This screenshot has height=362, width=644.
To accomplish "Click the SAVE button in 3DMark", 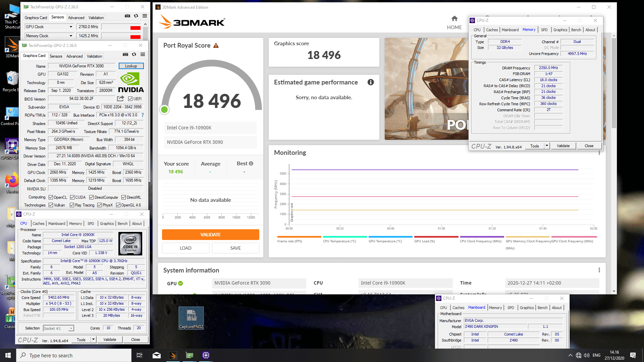I will (x=235, y=248).
